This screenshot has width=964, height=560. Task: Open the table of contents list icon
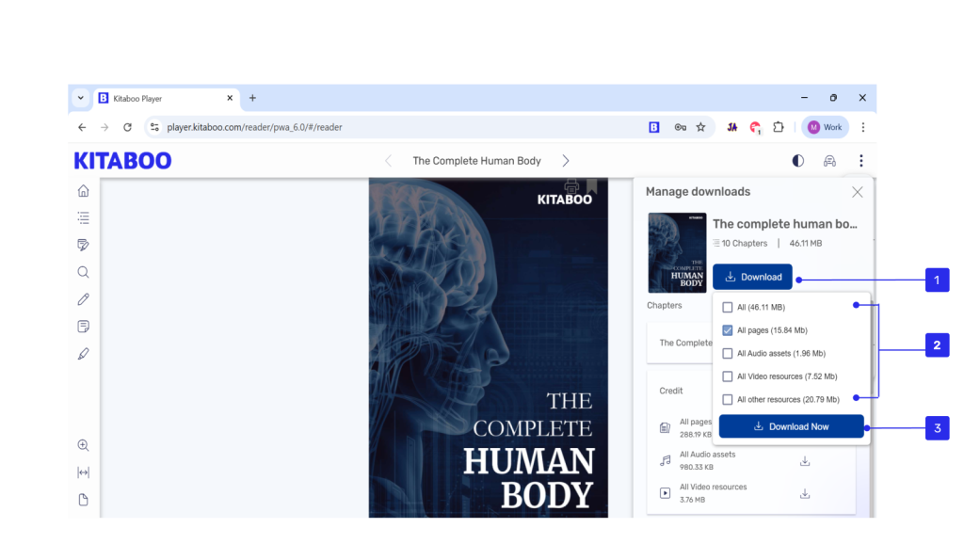point(83,217)
